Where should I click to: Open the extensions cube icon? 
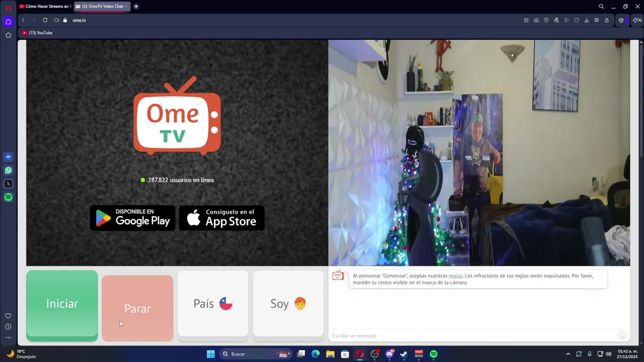(621, 20)
